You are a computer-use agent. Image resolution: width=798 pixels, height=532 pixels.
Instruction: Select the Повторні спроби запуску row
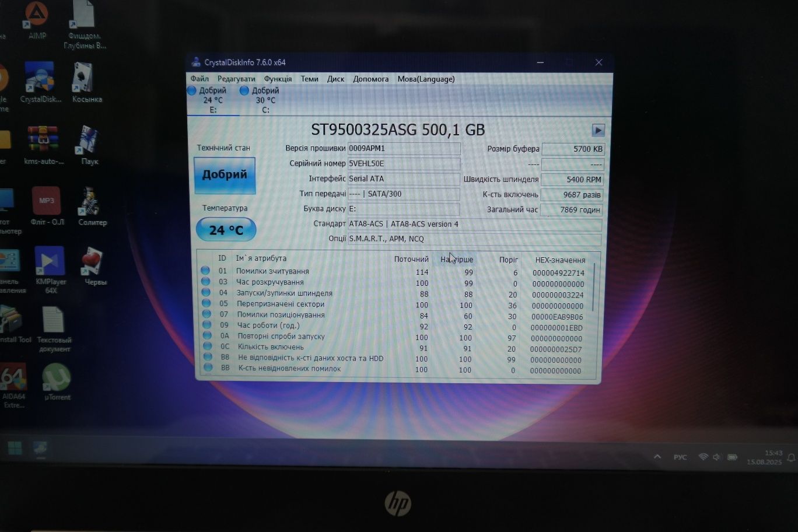(x=395, y=337)
